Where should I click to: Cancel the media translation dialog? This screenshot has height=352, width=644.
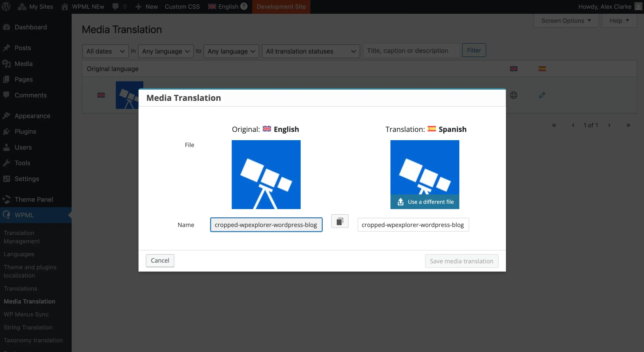coord(160,261)
